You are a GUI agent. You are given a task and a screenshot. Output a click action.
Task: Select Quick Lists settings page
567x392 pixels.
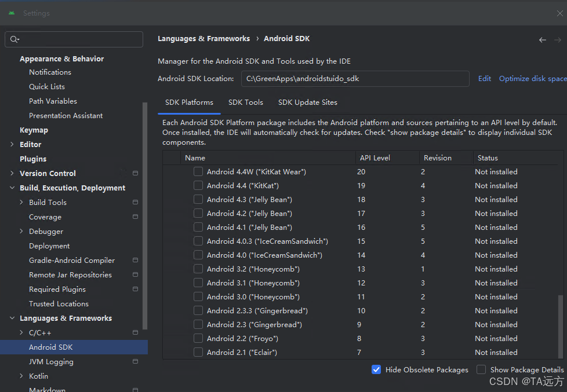click(47, 87)
